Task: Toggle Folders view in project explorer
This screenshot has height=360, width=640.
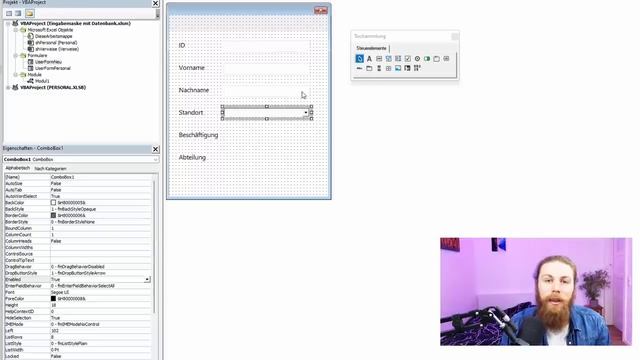Action: coord(29,13)
